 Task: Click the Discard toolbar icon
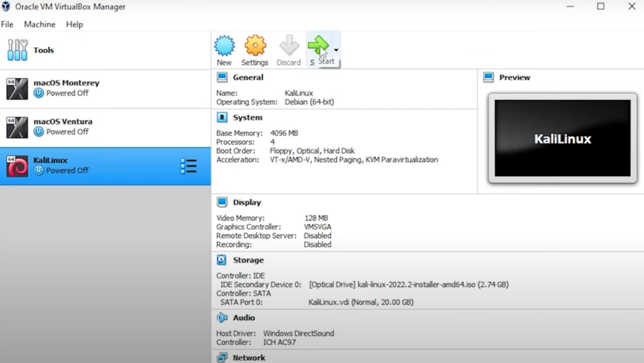[289, 46]
